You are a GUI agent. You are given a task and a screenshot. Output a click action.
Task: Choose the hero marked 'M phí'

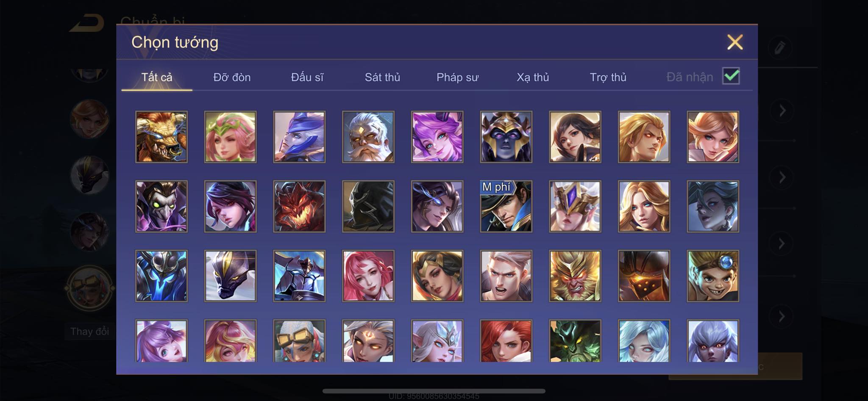click(x=506, y=206)
